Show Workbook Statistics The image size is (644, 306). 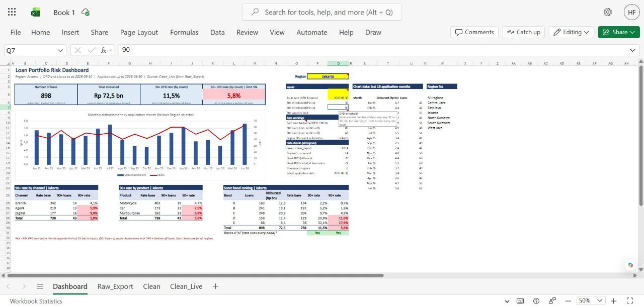point(36,301)
